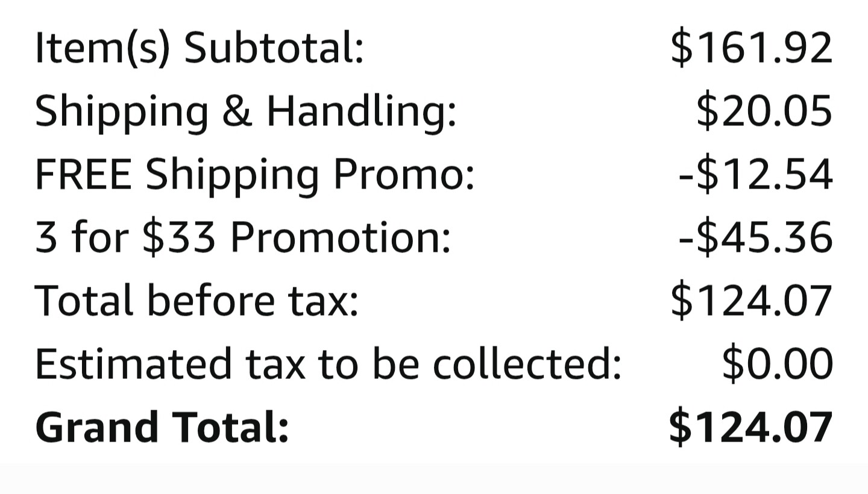Click the gray strip below Grand Total
Viewport: 868px width, 494px height.
tap(434, 478)
